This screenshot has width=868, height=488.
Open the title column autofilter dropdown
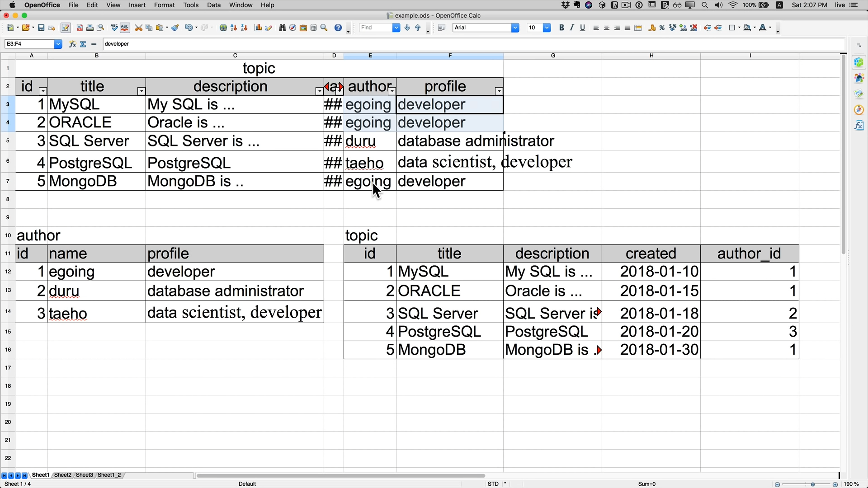point(141,91)
